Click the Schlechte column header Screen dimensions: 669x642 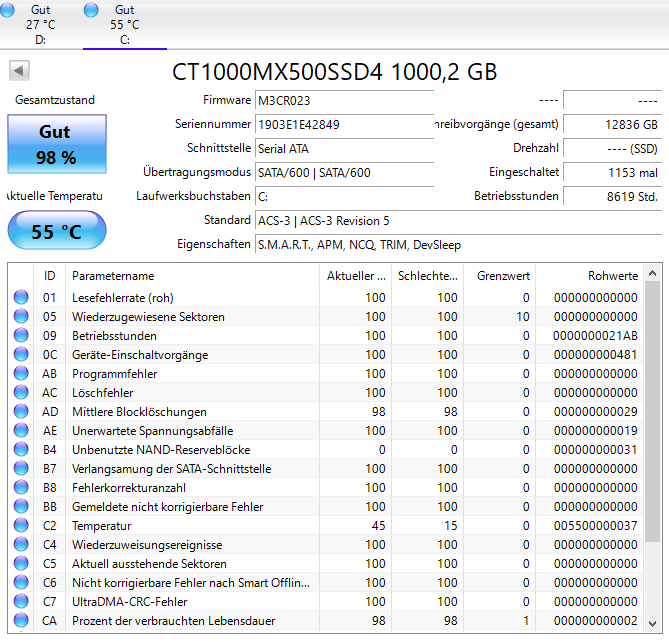pos(428,276)
